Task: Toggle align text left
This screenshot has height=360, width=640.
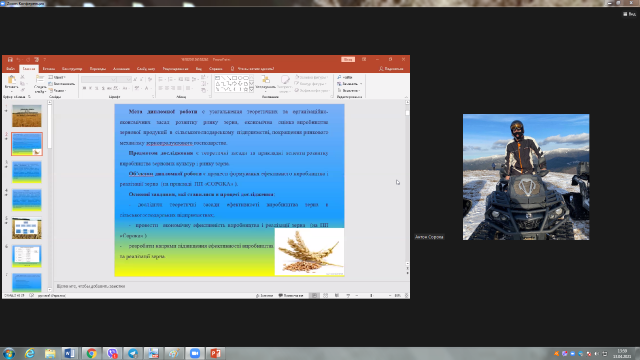Action: coord(161,88)
